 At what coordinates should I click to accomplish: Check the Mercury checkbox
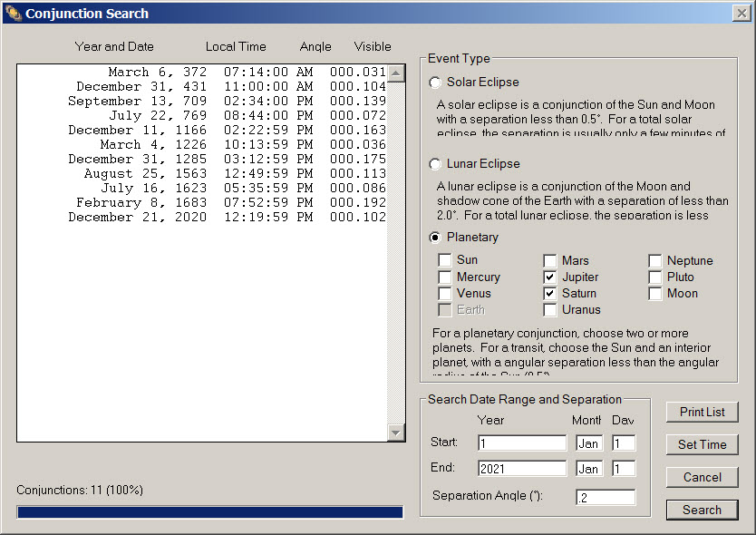[x=444, y=277]
